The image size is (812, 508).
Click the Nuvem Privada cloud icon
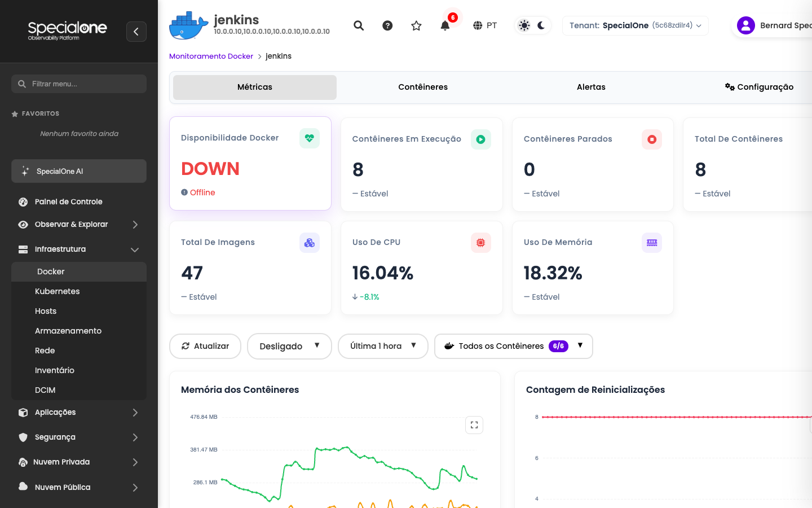(x=23, y=462)
